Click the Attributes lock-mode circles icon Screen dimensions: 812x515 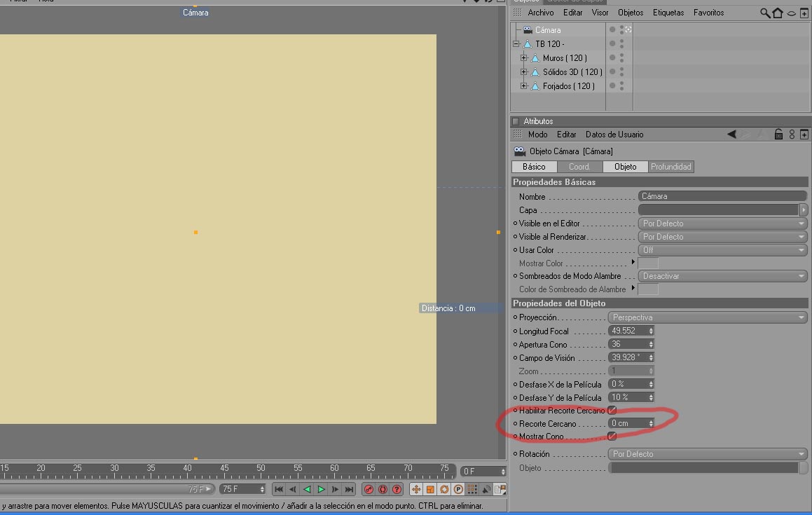click(792, 135)
